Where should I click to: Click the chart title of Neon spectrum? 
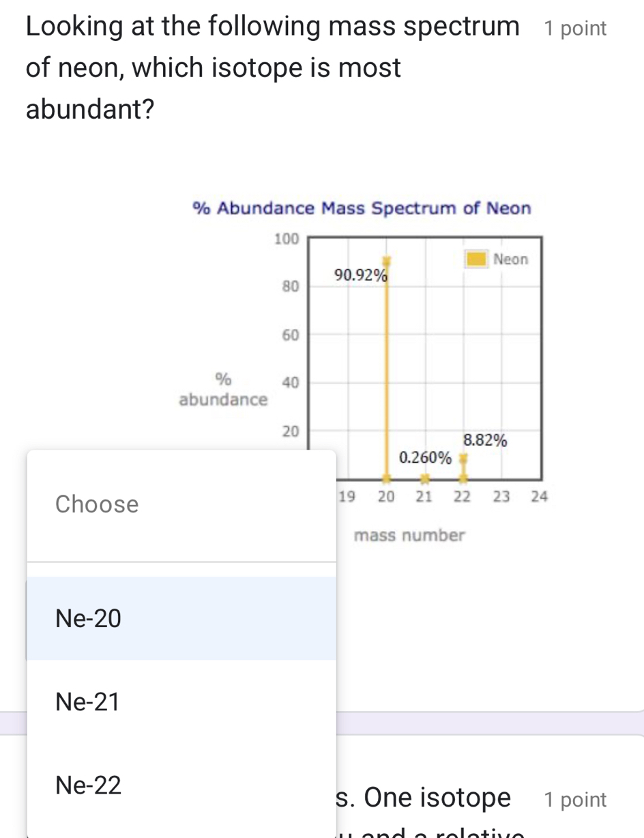(361, 208)
